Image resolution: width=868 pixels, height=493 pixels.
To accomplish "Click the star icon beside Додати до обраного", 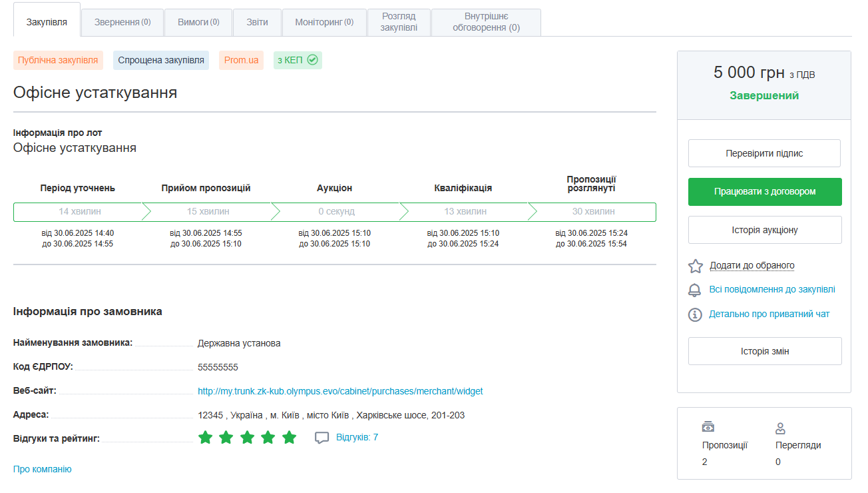I will [696, 266].
